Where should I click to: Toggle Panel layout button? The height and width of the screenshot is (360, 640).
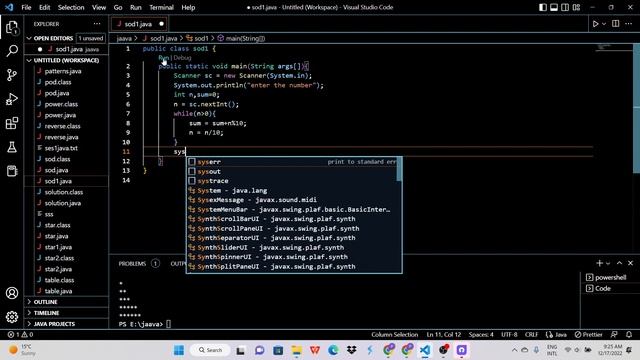coord(554,7)
